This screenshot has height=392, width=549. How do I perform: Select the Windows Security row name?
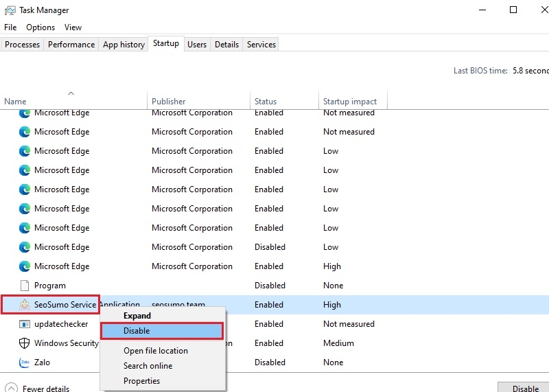point(66,343)
